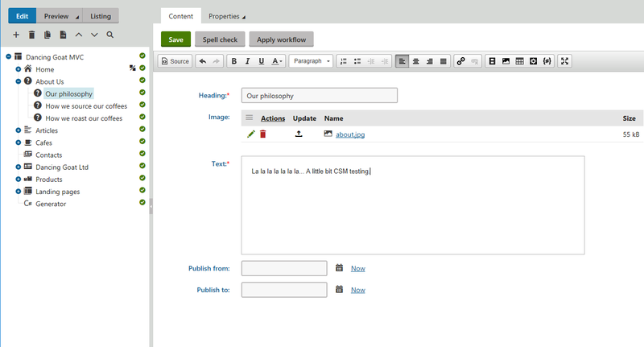The image size is (644, 347).
Task: Click the Heading input field
Action: (319, 95)
